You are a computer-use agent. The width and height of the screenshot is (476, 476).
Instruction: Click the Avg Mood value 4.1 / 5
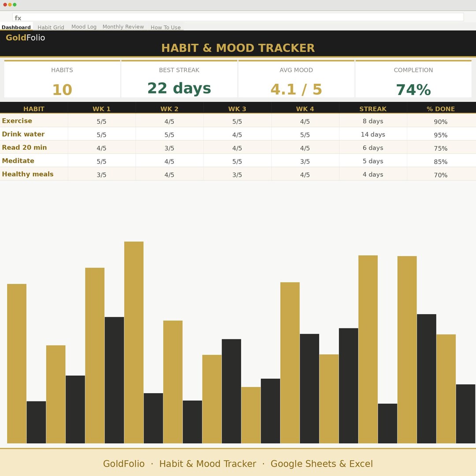[x=296, y=89]
